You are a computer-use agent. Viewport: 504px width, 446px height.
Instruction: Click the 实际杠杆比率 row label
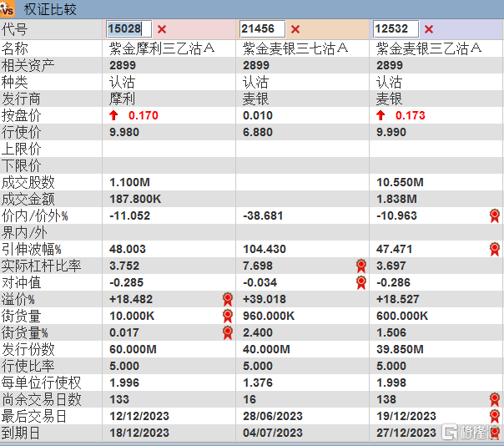pos(41,266)
